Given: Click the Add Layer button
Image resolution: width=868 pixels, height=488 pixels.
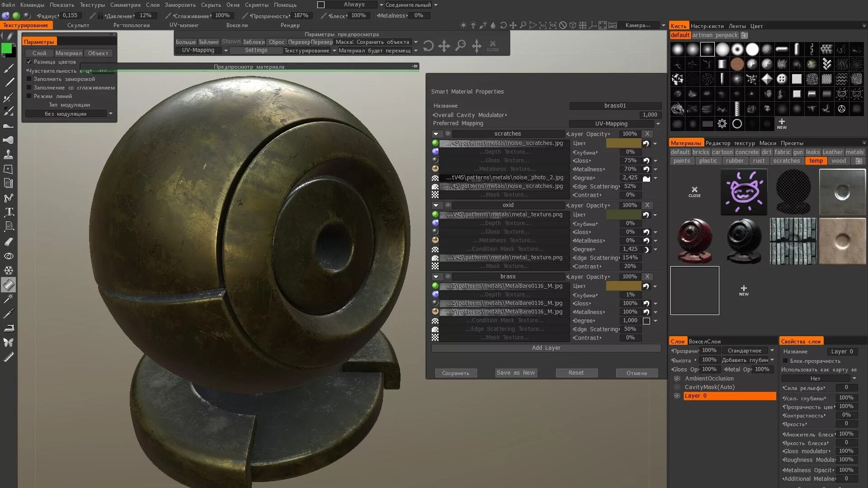Looking at the screenshot, I should pos(546,348).
